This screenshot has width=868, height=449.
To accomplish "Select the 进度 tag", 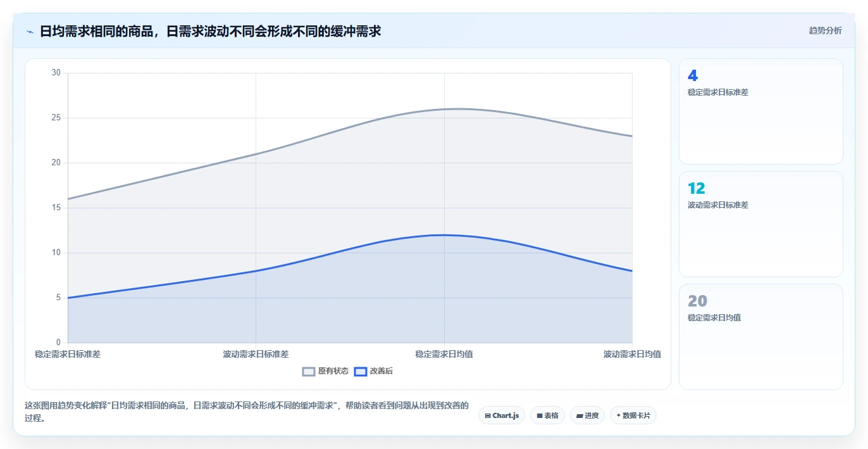I will tap(588, 415).
